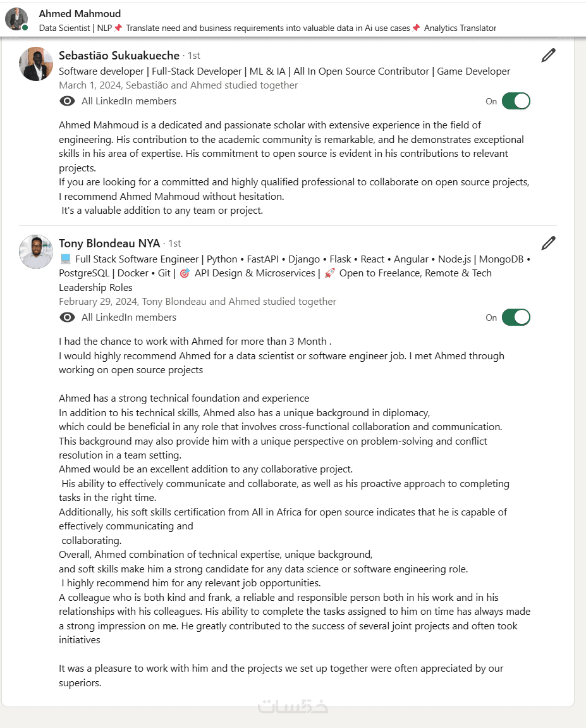This screenshot has width=586, height=728.
Task: Click the Ahmed Mahmoud name in the header
Action: 80,13
